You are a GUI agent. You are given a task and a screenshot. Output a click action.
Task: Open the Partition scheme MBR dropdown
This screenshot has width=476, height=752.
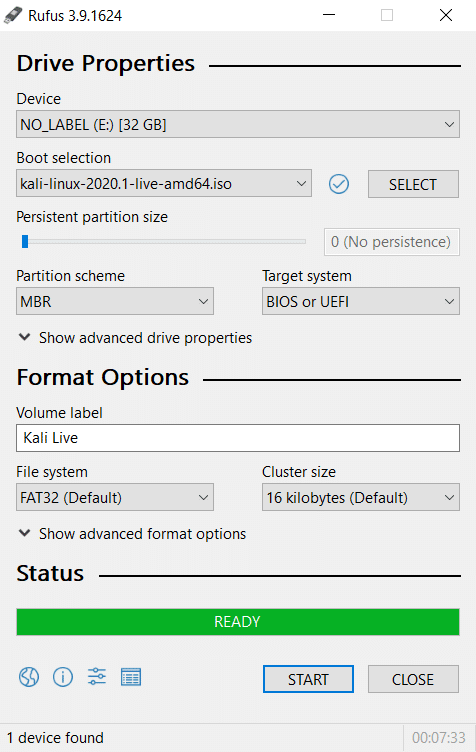115,302
